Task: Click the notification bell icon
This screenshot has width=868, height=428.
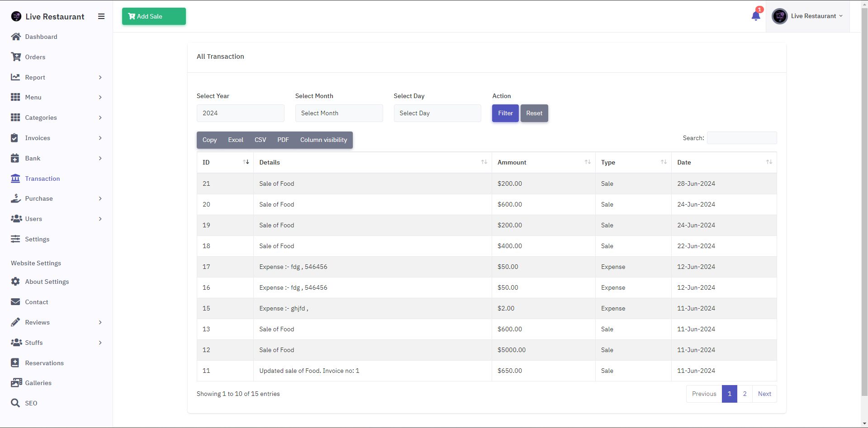Action: click(x=755, y=16)
